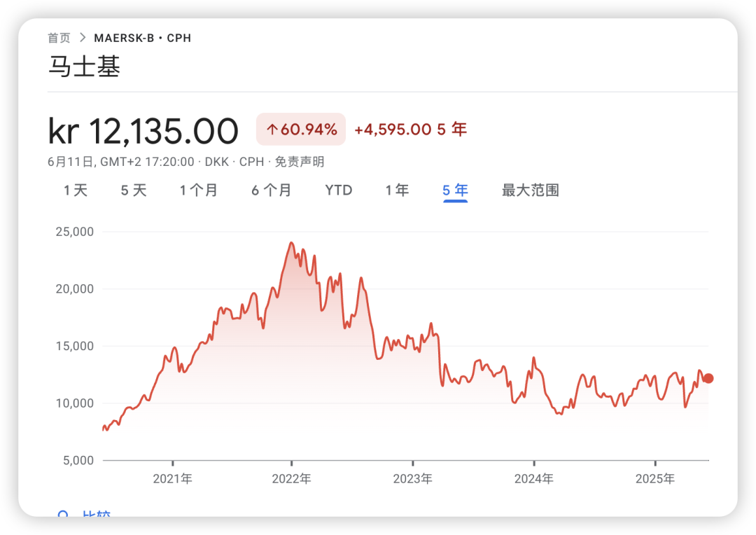Click the chart peak near 2022年

(291, 243)
